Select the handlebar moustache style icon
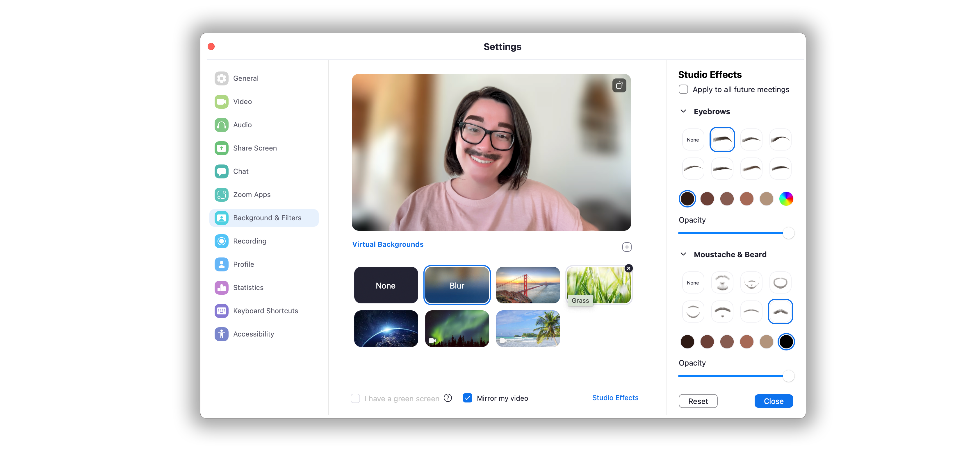 pos(780,312)
